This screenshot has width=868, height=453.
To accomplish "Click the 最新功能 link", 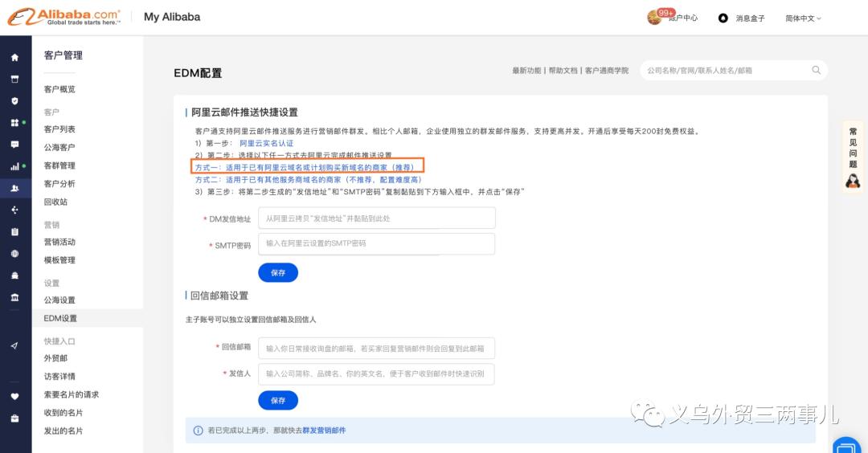I will 526,70.
